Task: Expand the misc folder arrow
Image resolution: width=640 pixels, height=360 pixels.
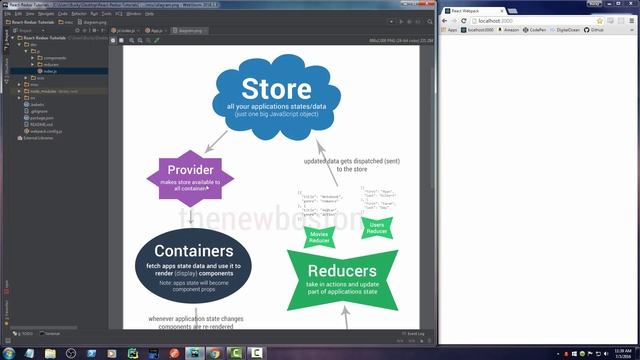Action: click(x=19, y=84)
